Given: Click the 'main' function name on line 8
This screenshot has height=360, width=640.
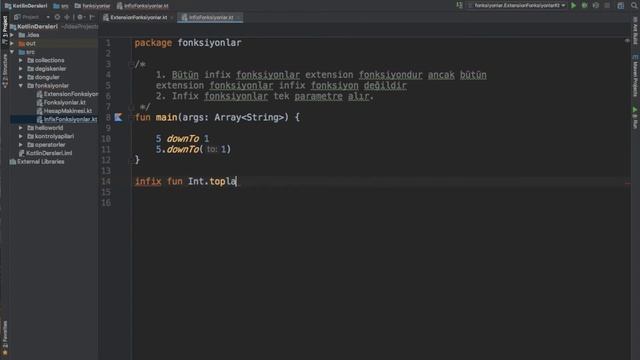Looking at the screenshot, I should point(167,118).
